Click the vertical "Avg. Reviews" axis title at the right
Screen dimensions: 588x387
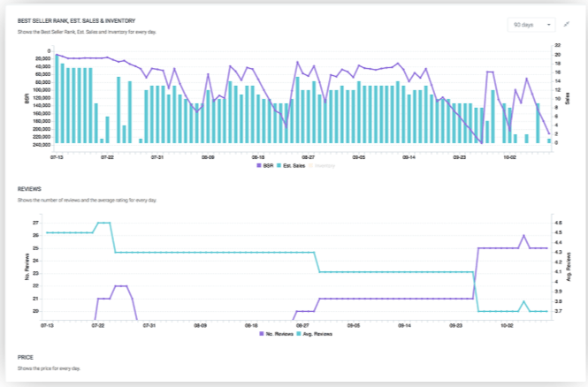point(569,267)
